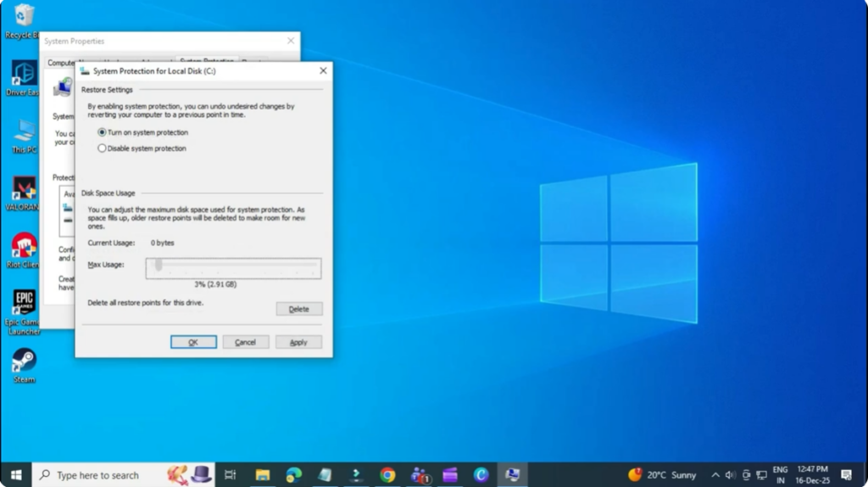Launch the Epic Games Launcher shortcut
Viewport: 868px width, 487px height.
(x=23, y=312)
